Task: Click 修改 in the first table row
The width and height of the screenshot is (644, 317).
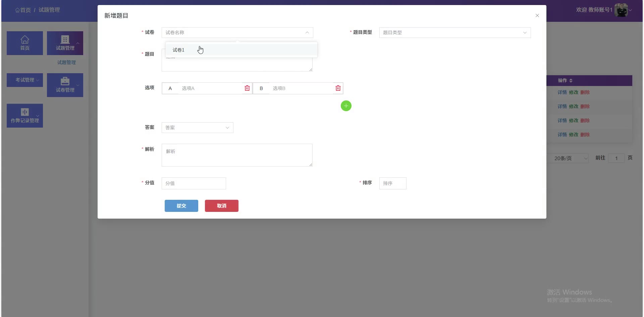Action: pyautogui.click(x=574, y=92)
